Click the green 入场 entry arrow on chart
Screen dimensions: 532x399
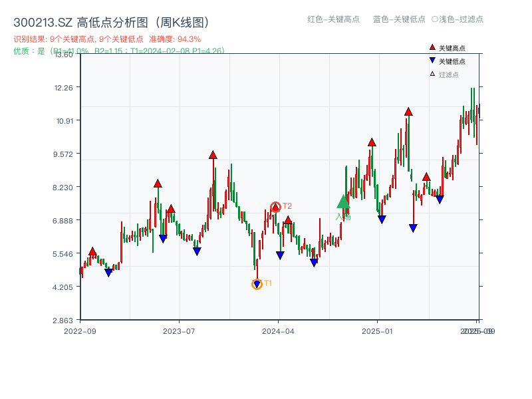pyautogui.click(x=342, y=201)
